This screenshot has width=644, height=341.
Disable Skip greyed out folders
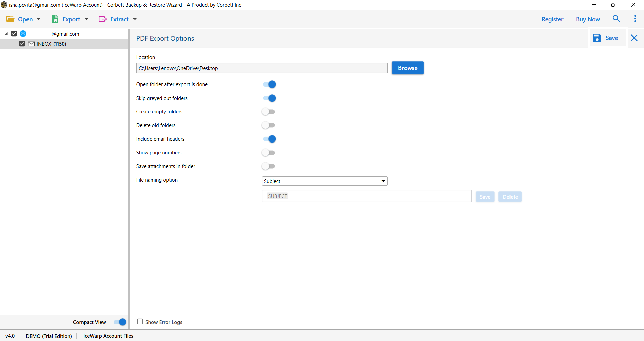pos(269,98)
